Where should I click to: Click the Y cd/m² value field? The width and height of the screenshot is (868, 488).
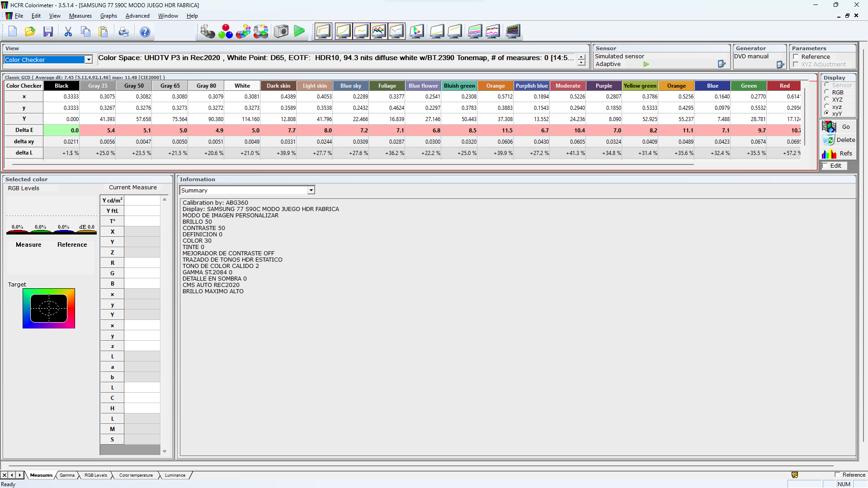point(142,200)
